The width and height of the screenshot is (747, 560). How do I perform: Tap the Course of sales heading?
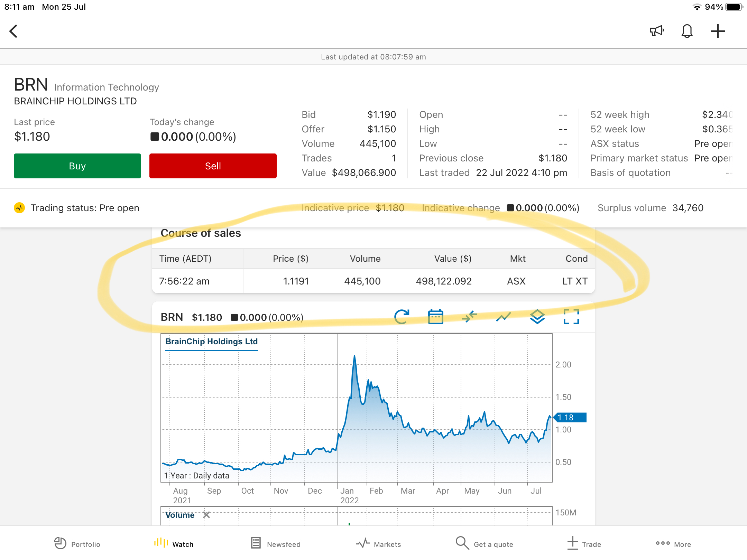(201, 233)
